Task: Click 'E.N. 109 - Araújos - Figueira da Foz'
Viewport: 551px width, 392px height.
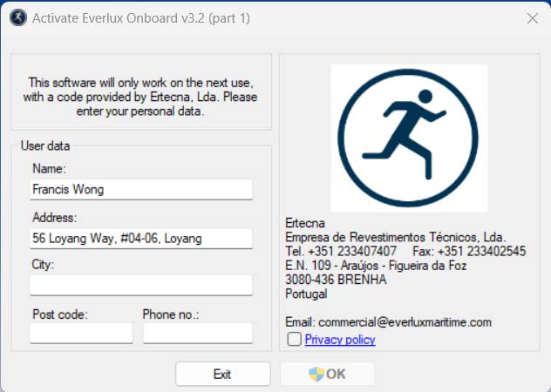Action: tap(376, 266)
